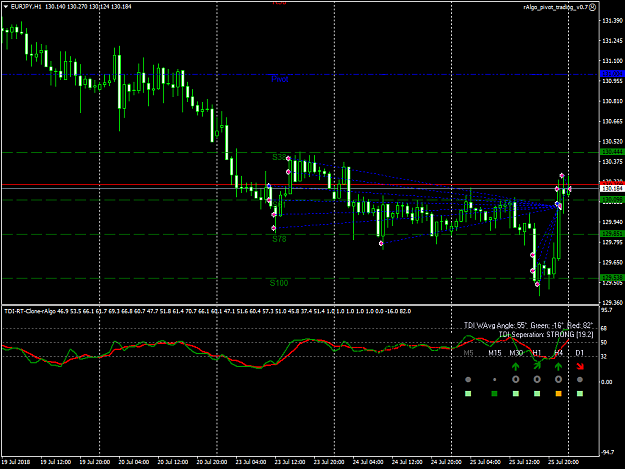The image size is (625, 469).
Task: Select the D1 timeframe label
Action: [x=580, y=353]
